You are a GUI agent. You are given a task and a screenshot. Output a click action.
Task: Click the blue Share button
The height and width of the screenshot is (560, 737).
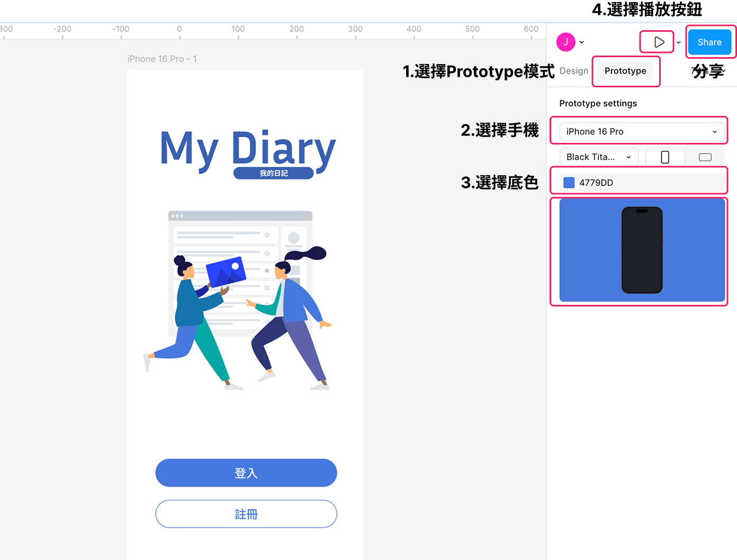pos(709,42)
